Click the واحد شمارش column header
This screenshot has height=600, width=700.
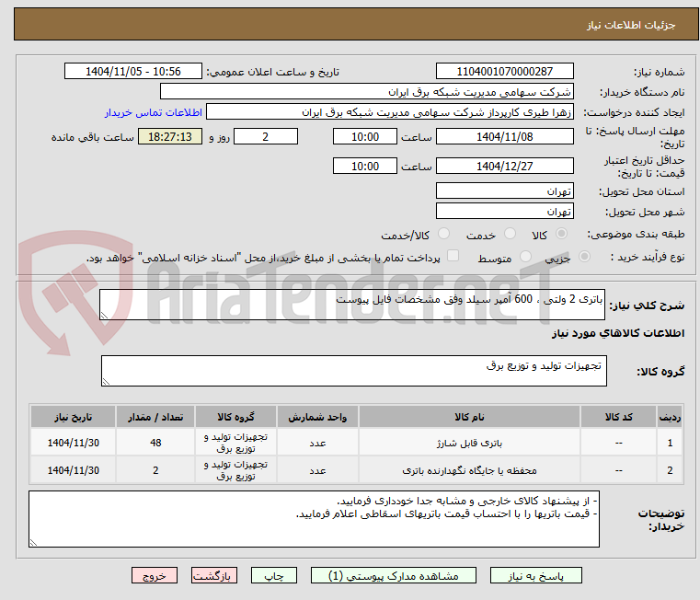coord(317,417)
